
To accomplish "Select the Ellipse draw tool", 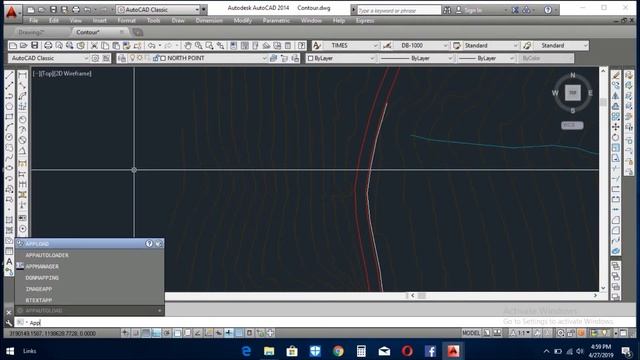I will coord(9,168).
